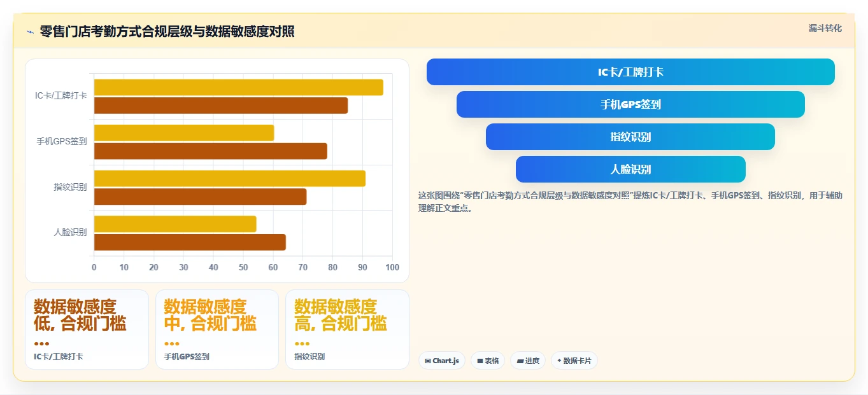
Task: Click the 漏斗转化 tag in the header
Action: point(825,28)
